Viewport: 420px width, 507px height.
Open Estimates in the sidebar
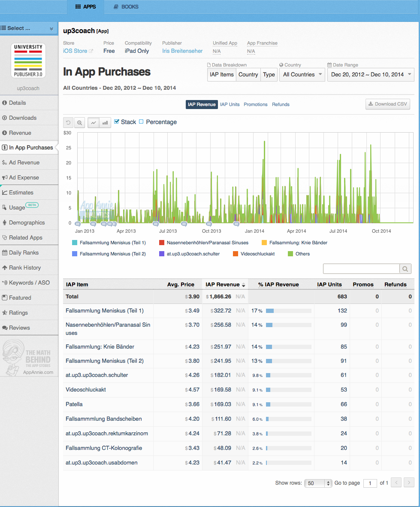tap(29, 193)
